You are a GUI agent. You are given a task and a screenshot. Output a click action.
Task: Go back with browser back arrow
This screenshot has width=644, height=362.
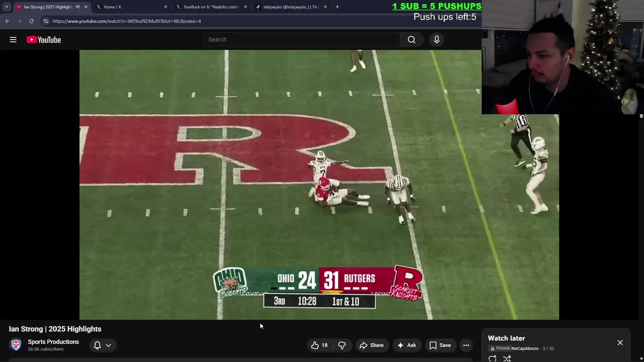click(x=7, y=21)
